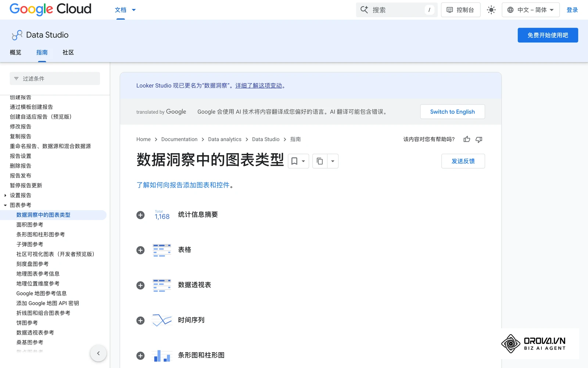Viewport: 588px width, 368px height.
Task: Click the Documentation breadcrumb
Action: click(x=179, y=139)
